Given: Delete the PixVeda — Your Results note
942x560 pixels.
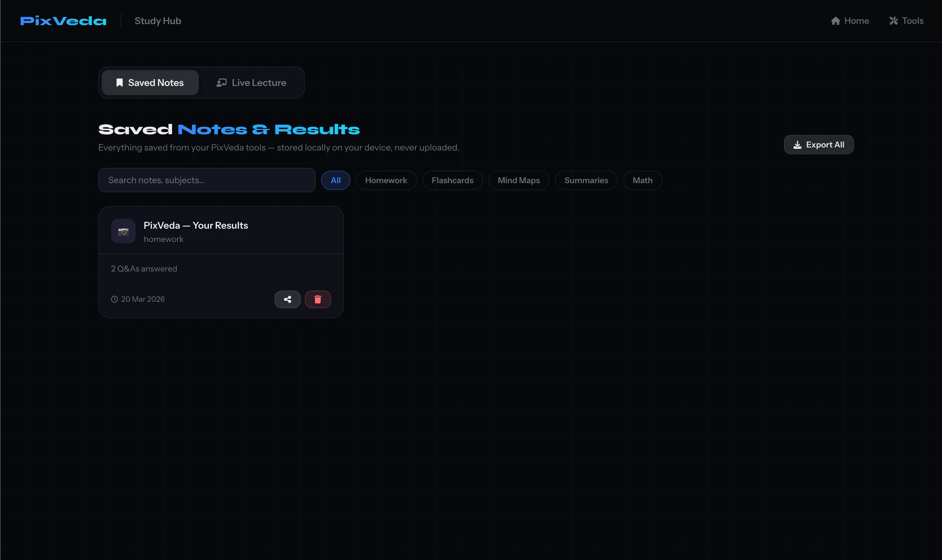Looking at the screenshot, I should (318, 299).
